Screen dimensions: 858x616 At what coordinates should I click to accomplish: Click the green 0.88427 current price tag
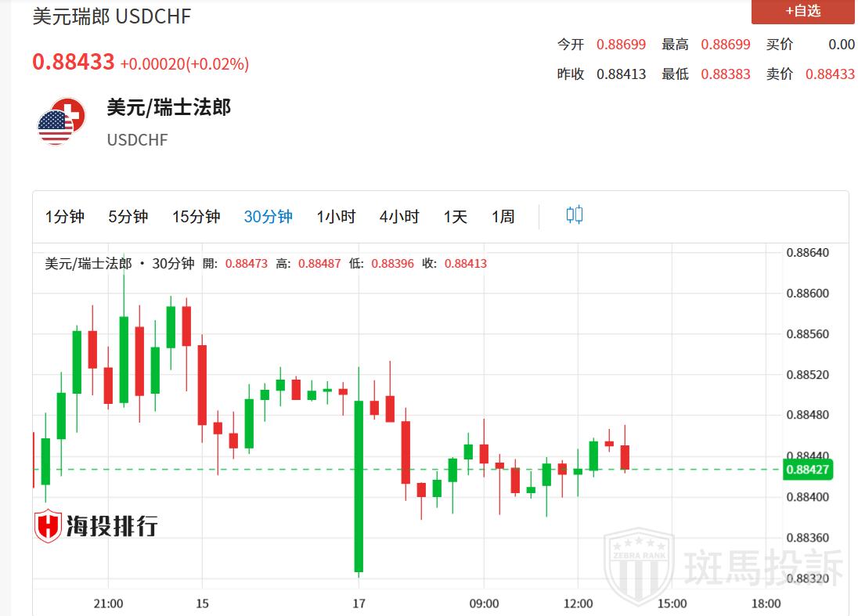[807, 470]
